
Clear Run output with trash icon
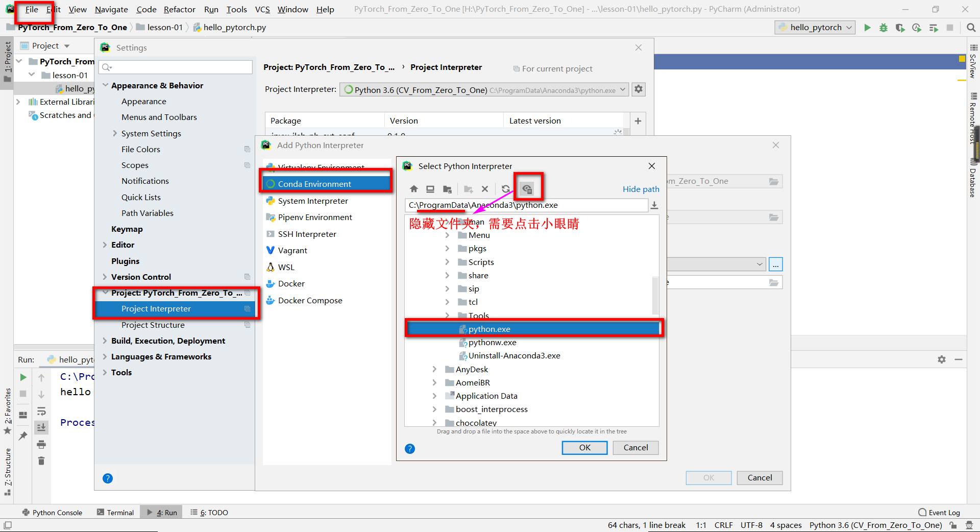[41, 461]
